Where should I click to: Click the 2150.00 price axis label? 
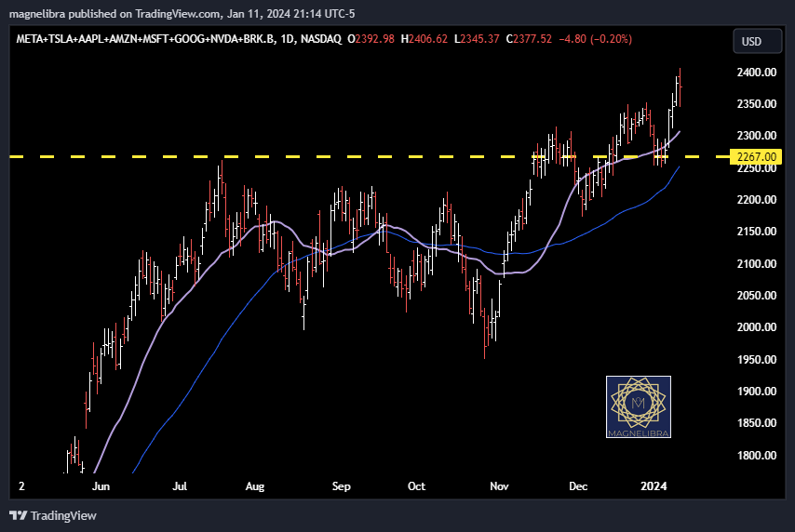tap(757, 232)
